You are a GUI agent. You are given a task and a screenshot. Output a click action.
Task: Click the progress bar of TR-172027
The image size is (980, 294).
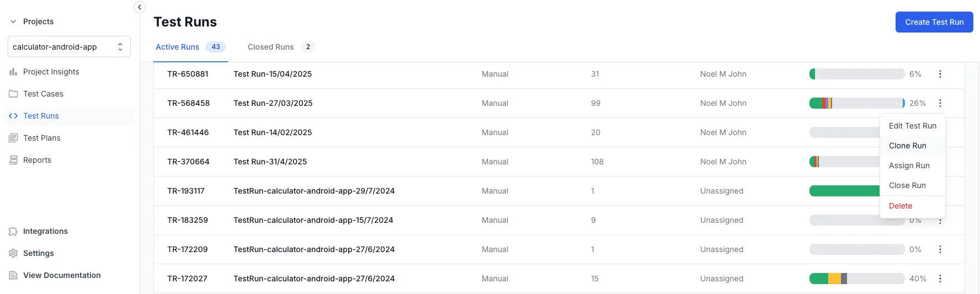857,279
